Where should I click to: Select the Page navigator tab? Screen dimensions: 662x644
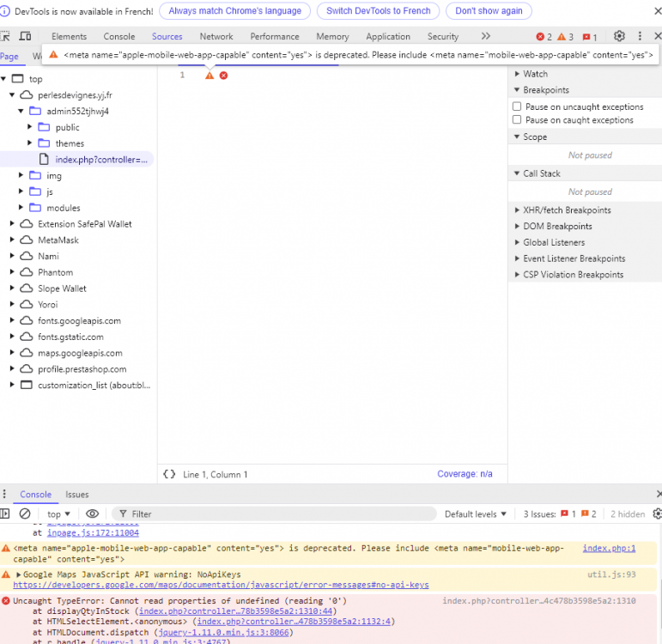[9, 56]
